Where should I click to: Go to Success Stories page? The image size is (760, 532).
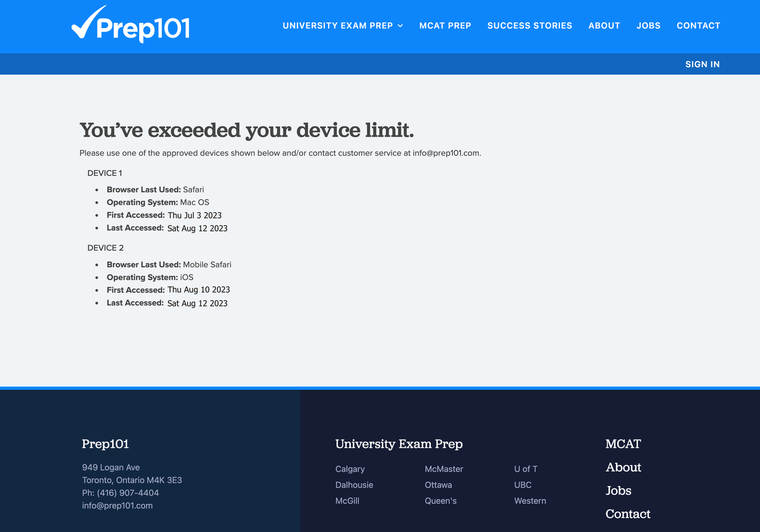coord(529,26)
